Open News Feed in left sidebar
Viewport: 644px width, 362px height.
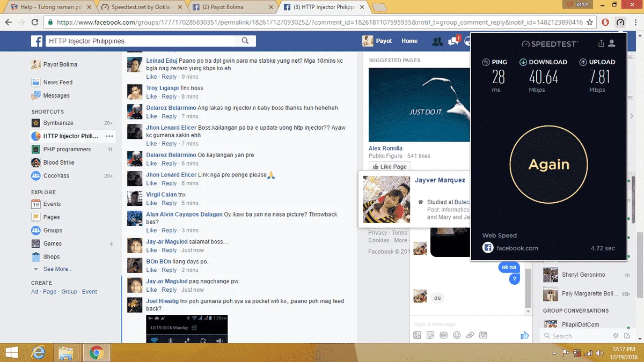pos(57,82)
